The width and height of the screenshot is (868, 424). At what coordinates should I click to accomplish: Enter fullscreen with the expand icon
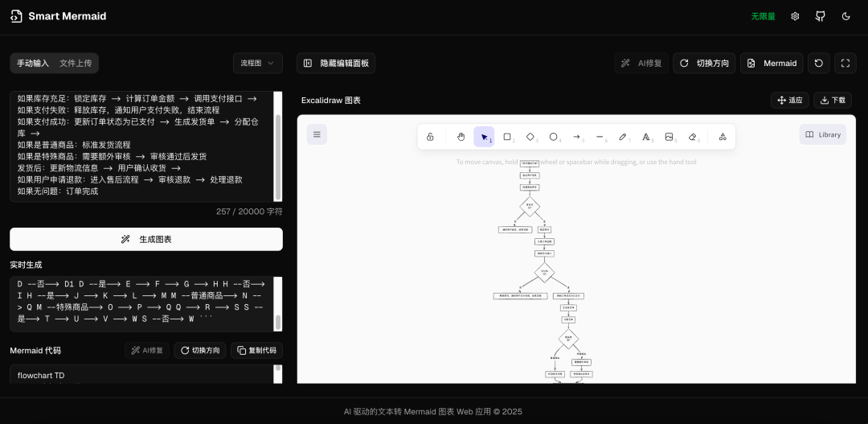pyautogui.click(x=845, y=64)
